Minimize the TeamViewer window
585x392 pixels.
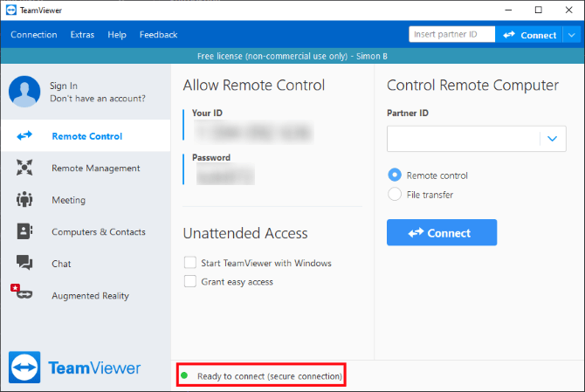[508, 10]
